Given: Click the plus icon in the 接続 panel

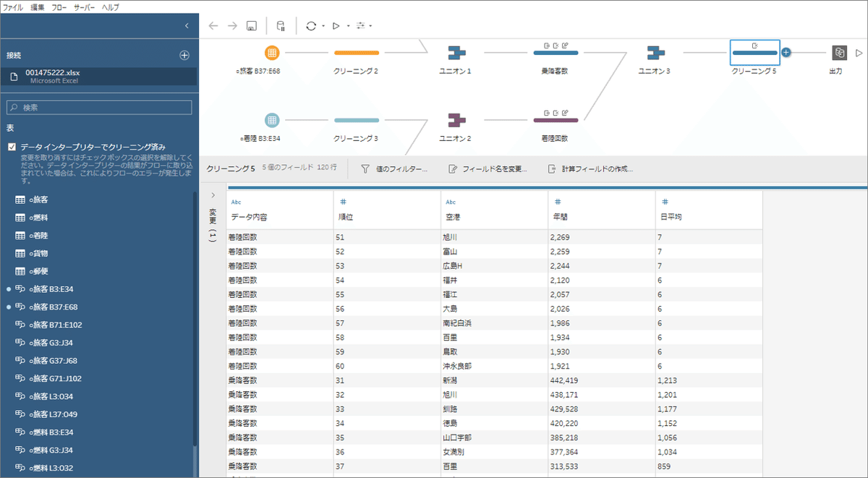Looking at the screenshot, I should click(x=185, y=54).
